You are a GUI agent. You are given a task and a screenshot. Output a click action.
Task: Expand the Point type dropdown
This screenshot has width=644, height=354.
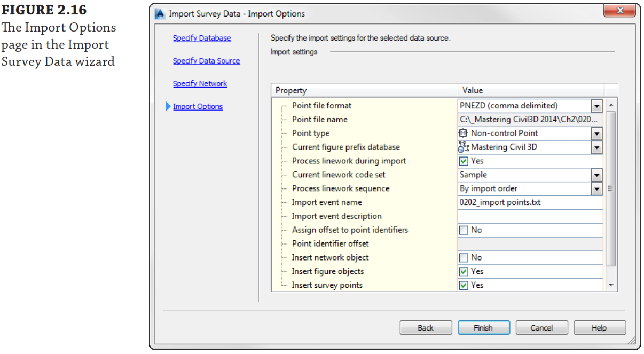(x=596, y=133)
